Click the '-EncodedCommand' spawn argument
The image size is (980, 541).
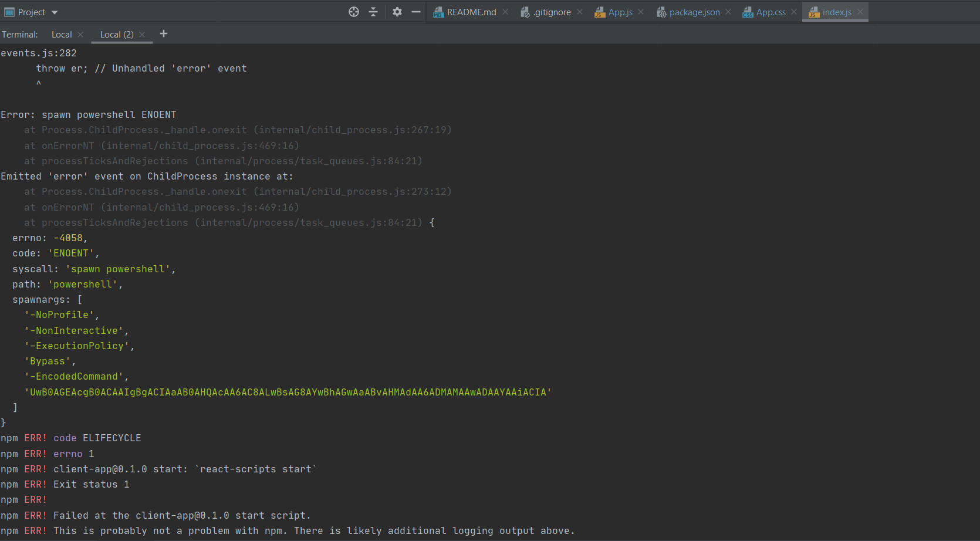pos(76,377)
